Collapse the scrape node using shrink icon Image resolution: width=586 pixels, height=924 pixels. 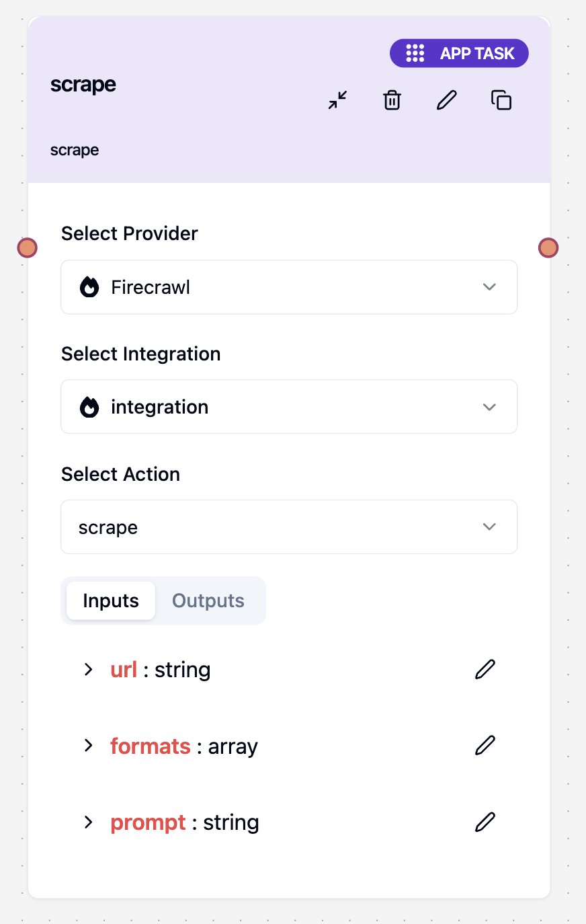point(337,100)
